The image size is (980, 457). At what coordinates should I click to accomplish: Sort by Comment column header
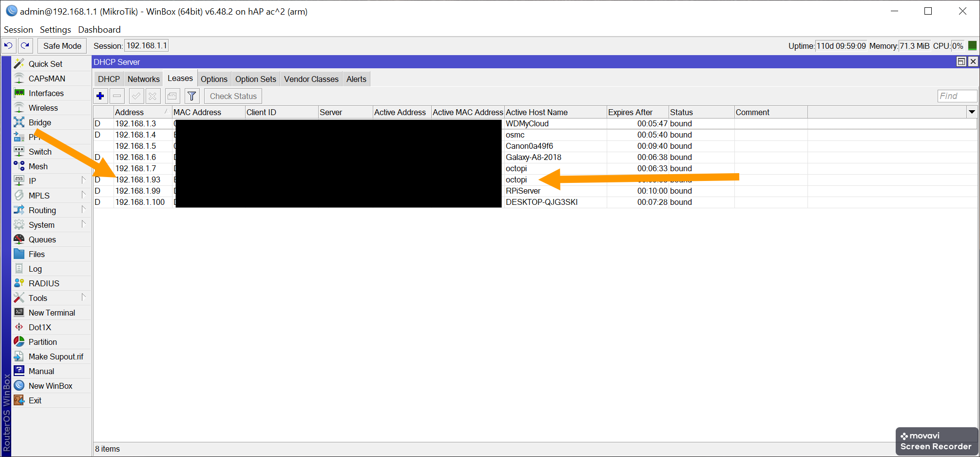click(771, 112)
